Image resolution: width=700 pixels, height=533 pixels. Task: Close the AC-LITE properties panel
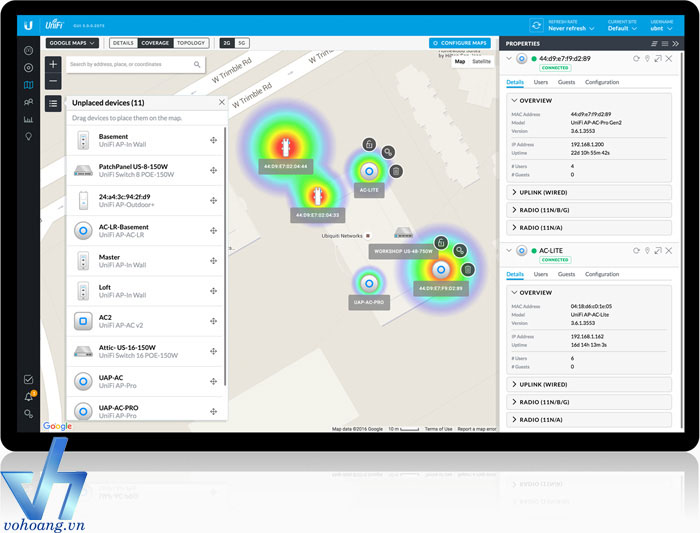coord(669,250)
